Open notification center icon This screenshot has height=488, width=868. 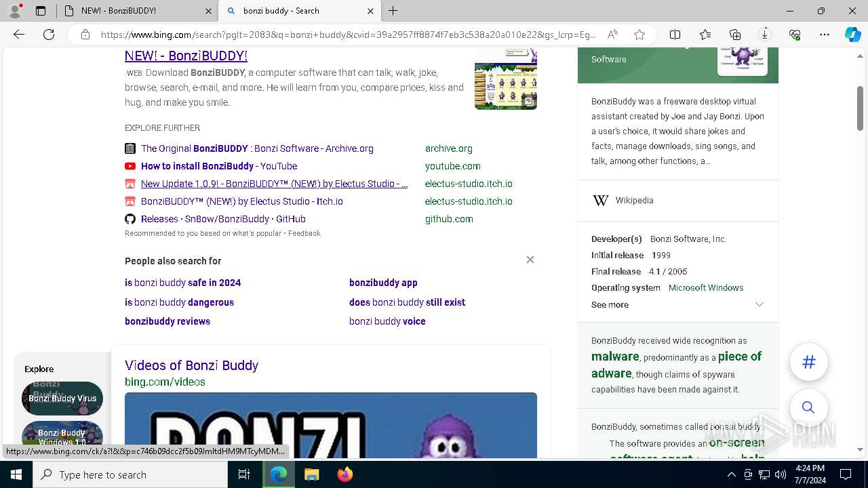pos(846,474)
